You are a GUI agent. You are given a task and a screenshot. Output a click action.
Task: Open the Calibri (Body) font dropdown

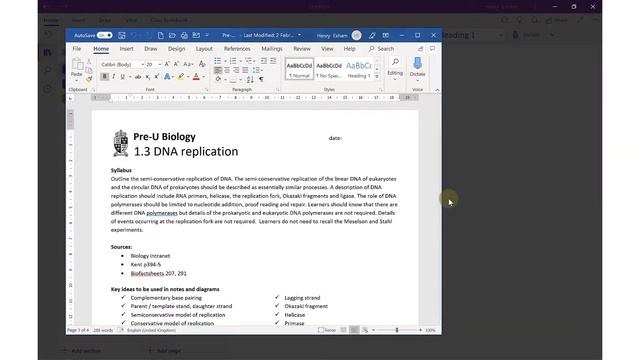point(143,64)
